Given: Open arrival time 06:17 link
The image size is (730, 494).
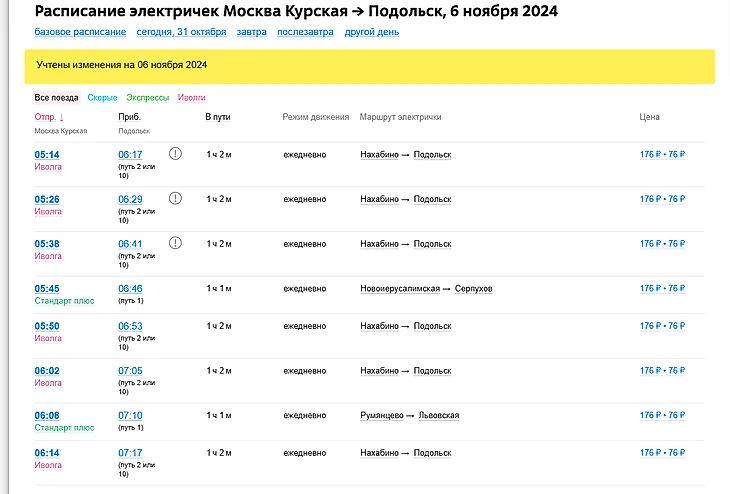Looking at the screenshot, I should (x=130, y=155).
